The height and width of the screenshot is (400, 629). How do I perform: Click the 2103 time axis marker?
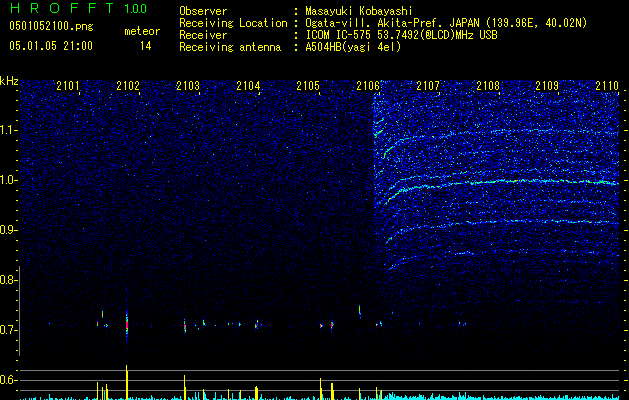(x=188, y=85)
